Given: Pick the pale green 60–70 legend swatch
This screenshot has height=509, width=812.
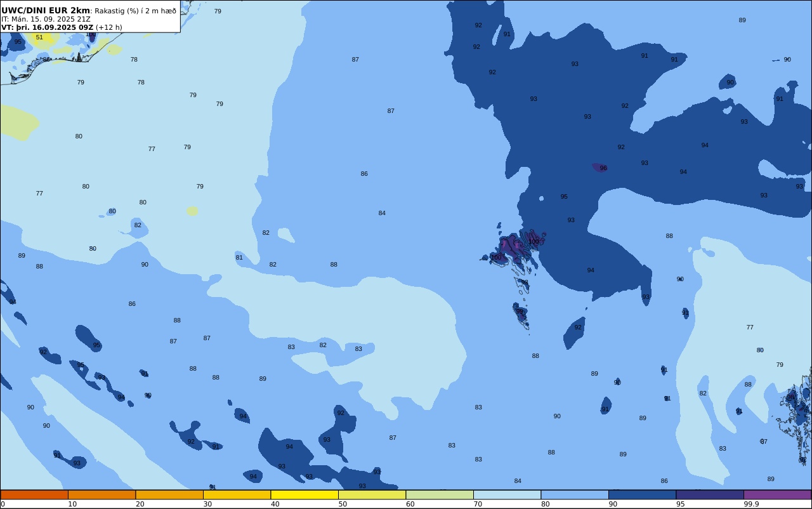Looking at the screenshot, I should [440, 494].
